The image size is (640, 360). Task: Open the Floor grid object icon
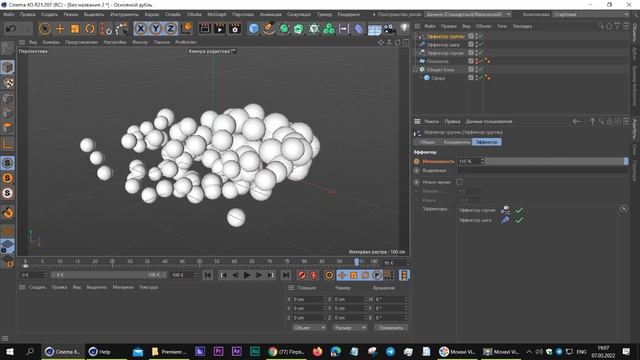374,29
